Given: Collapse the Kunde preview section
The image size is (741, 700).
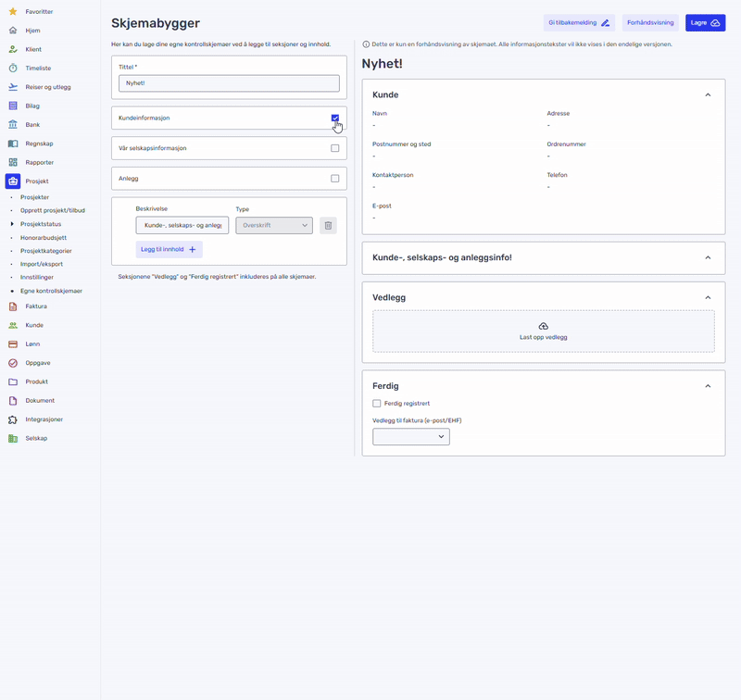Looking at the screenshot, I should (x=708, y=94).
